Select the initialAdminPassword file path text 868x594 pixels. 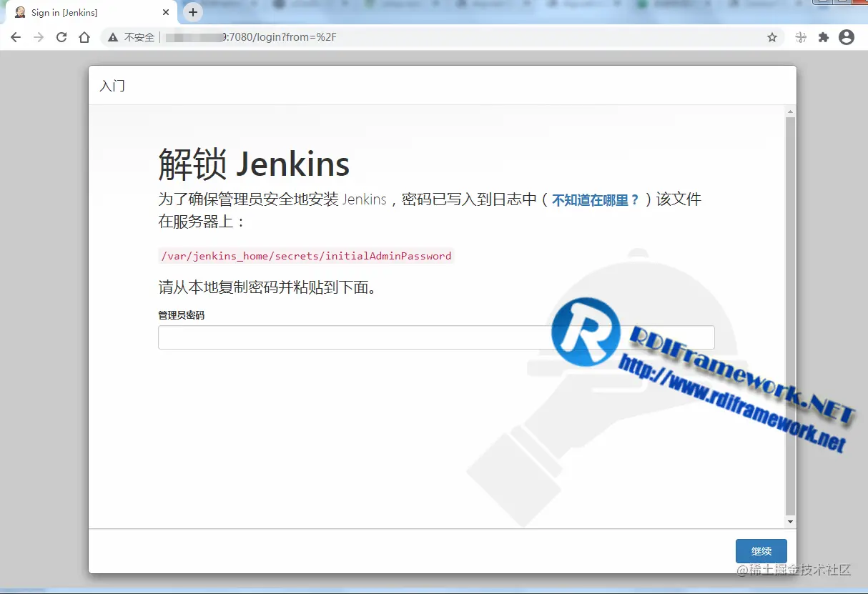click(x=305, y=255)
